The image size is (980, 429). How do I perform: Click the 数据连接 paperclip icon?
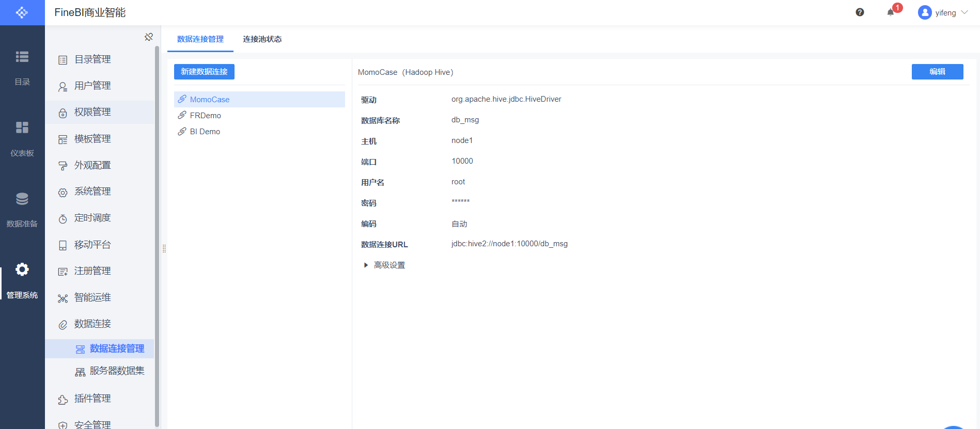(x=63, y=324)
